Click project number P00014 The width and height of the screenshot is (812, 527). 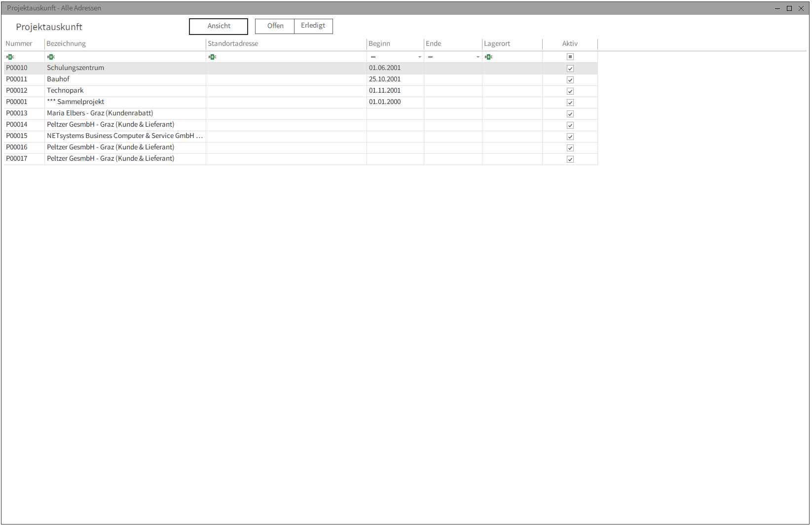point(17,125)
